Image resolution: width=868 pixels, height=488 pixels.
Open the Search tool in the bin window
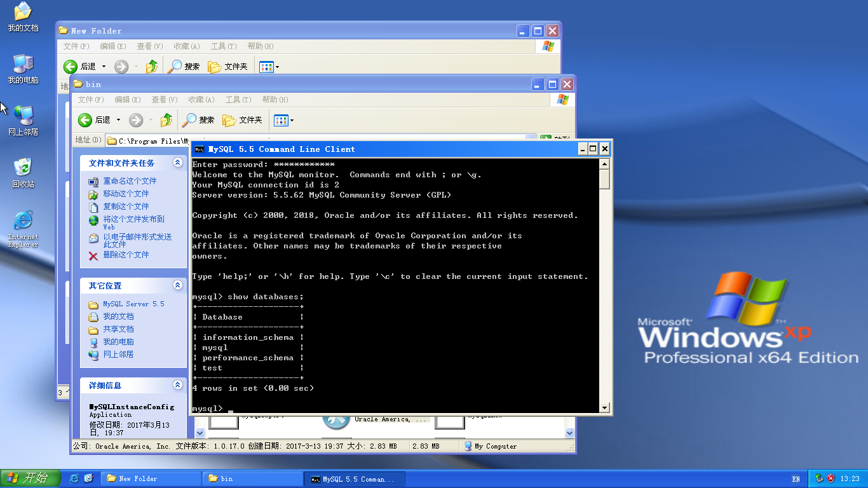pos(199,119)
